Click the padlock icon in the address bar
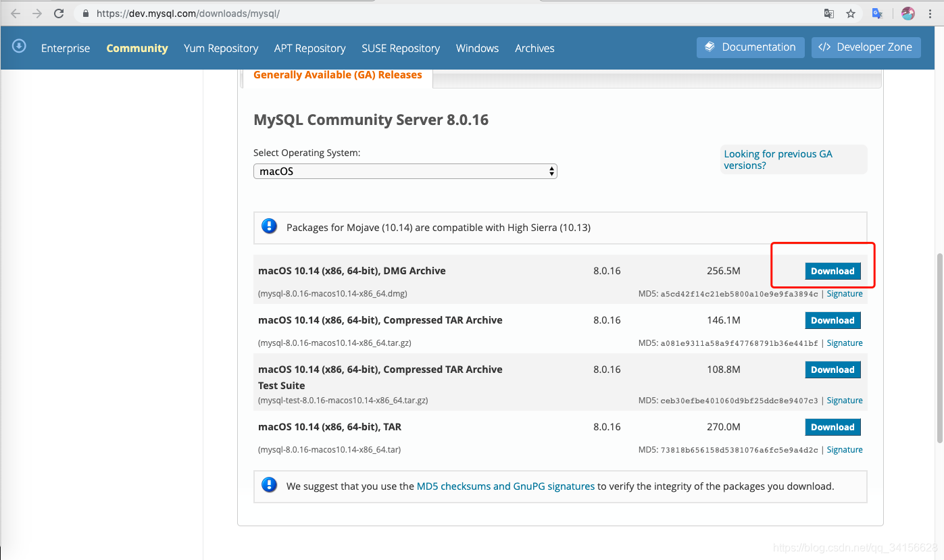944x560 pixels. click(85, 14)
